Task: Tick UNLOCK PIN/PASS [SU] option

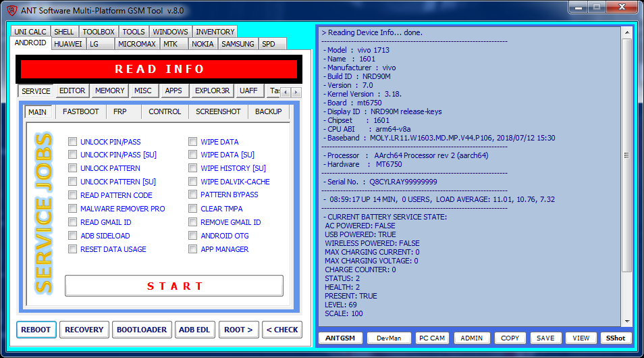Action: point(73,155)
